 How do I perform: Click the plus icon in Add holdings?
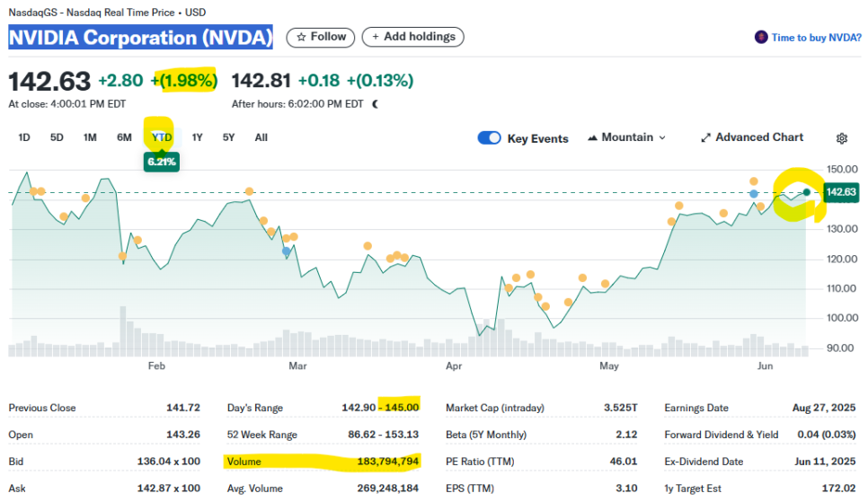376,37
